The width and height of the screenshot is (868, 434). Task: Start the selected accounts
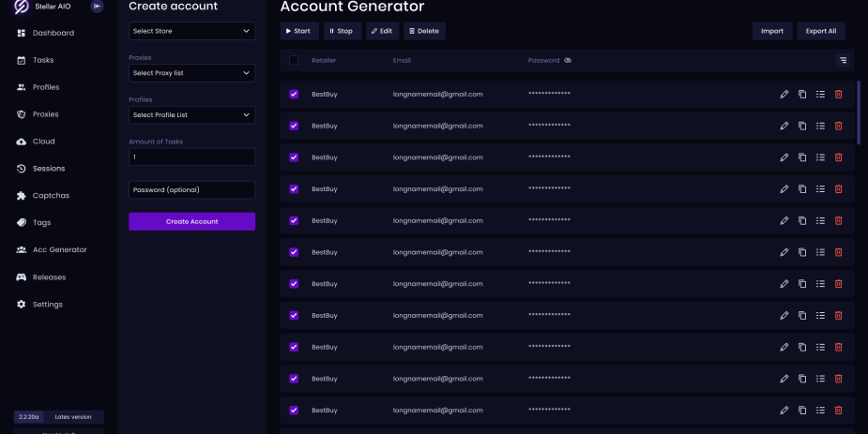point(299,31)
